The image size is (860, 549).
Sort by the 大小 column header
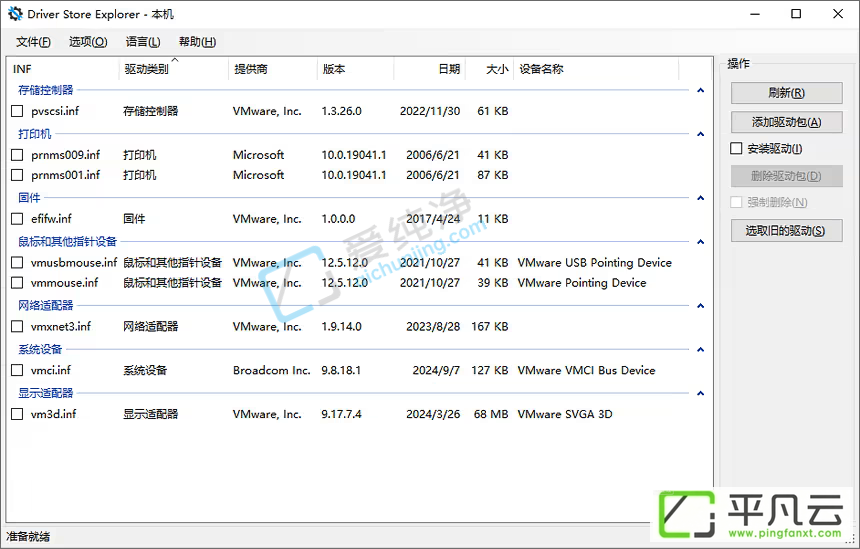pyautogui.click(x=489, y=69)
